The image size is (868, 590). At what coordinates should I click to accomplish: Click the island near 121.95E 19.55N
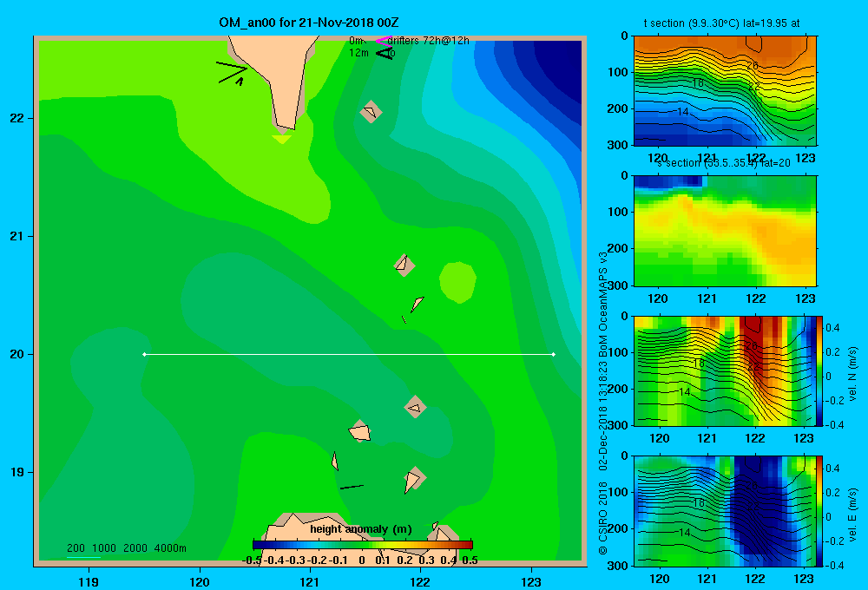click(x=415, y=407)
